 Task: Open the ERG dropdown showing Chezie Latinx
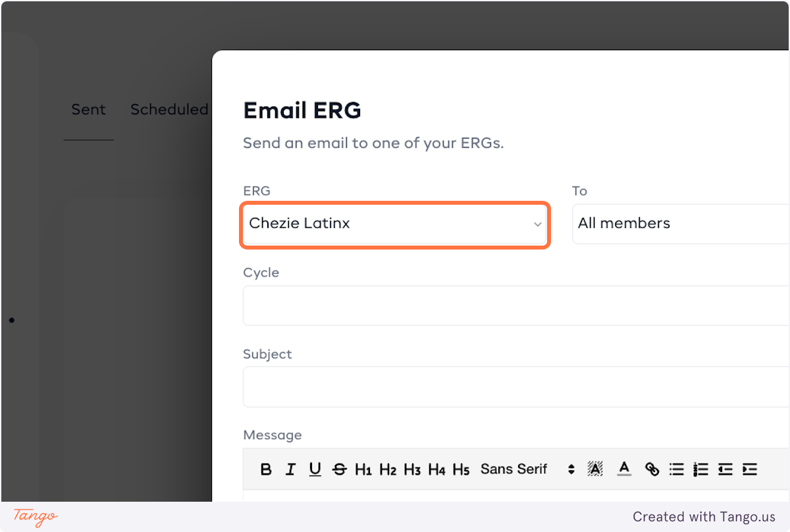click(x=394, y=224)
